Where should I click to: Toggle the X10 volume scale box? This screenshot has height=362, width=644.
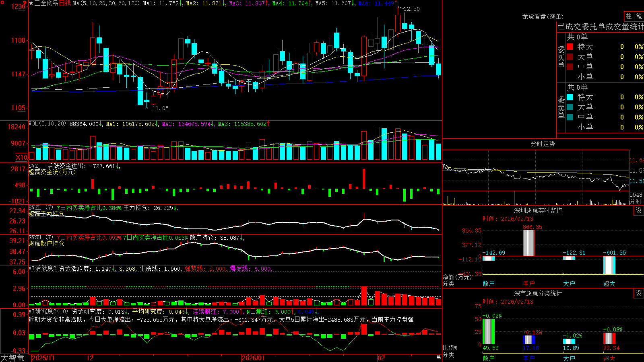tap(21, 157)
